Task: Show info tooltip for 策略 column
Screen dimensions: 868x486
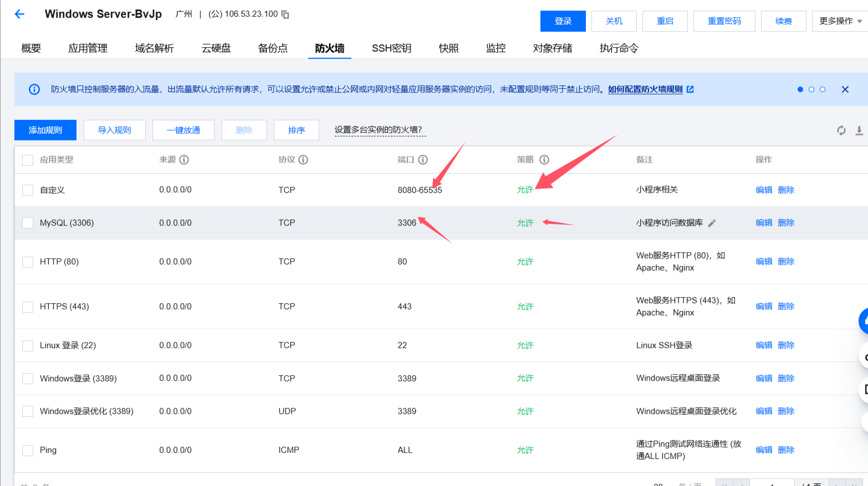Action: tap(544, 160)
